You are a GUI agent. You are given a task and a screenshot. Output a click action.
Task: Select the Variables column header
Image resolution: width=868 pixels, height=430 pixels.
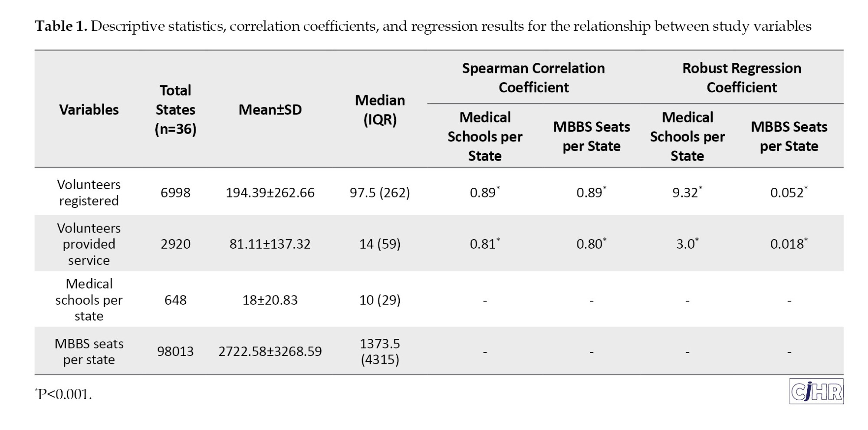point(89,110)
